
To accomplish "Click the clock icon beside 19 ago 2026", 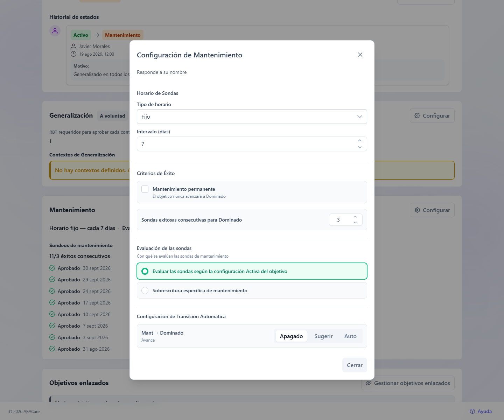I will (x=73, y=54).
